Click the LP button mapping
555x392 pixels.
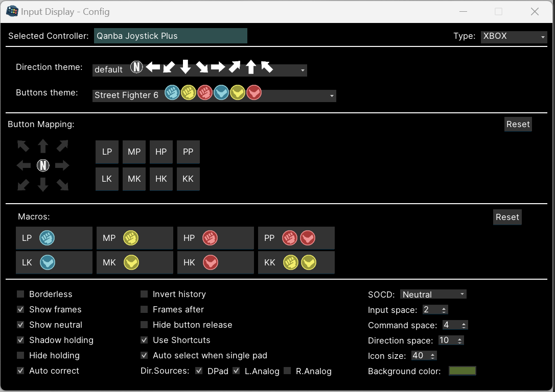point(107,152)
